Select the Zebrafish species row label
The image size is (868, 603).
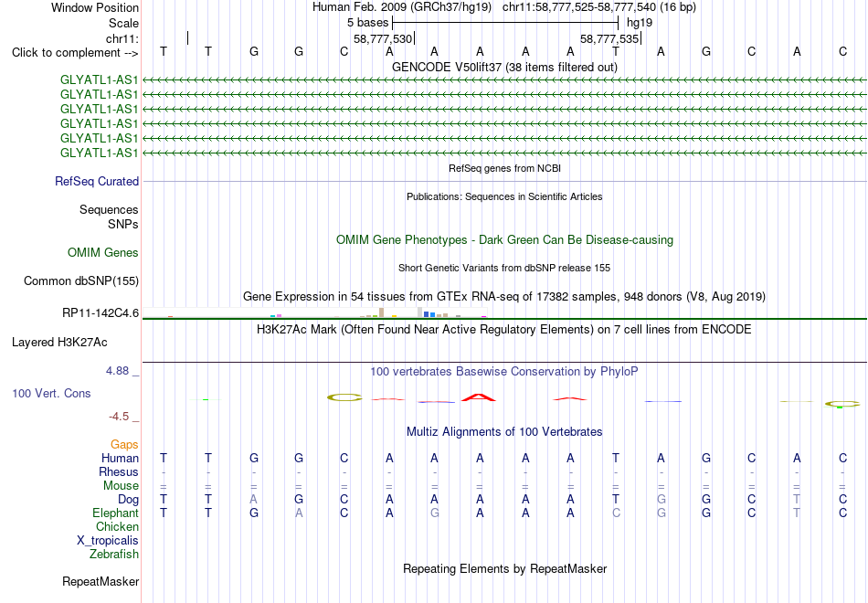(x=114, y=554)
